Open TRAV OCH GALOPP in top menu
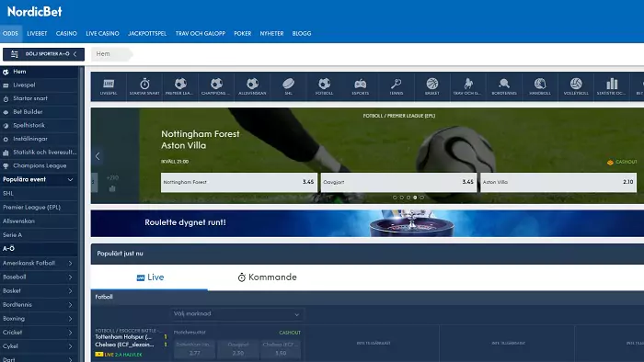This screenshot has width=644, height=362. click(201, 34)
